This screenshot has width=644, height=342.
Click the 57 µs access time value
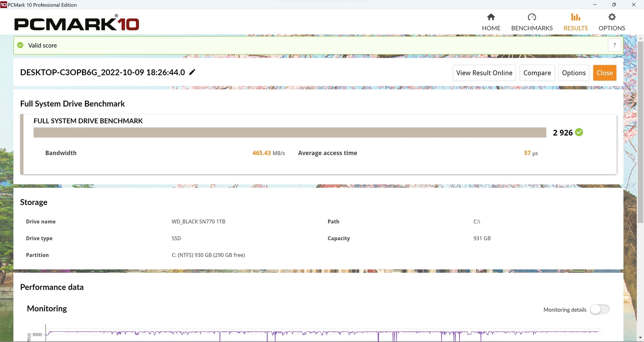coord(531,153)
